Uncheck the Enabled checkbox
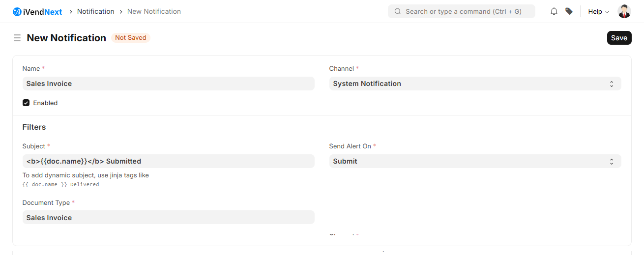This screenshot has height=255, width=644. tap(26, 103)
